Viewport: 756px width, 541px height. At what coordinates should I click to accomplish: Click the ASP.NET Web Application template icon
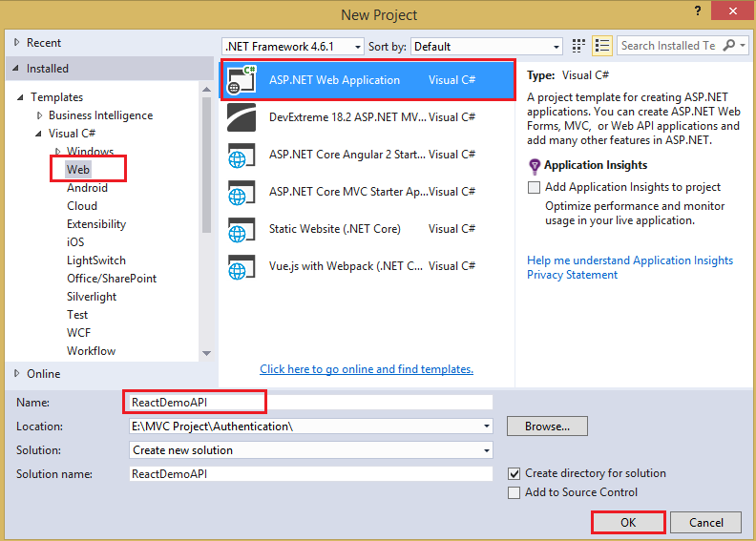tap(241, 80)
